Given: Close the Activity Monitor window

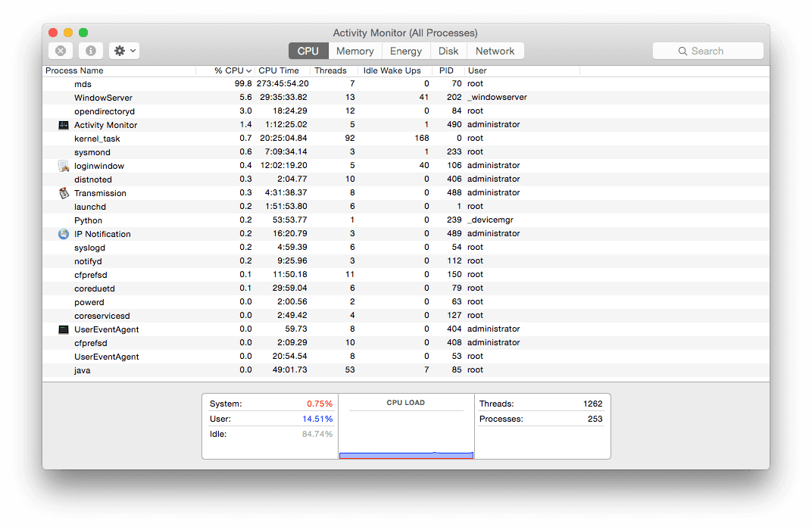Looking at the screenshot, I should 53,33.
